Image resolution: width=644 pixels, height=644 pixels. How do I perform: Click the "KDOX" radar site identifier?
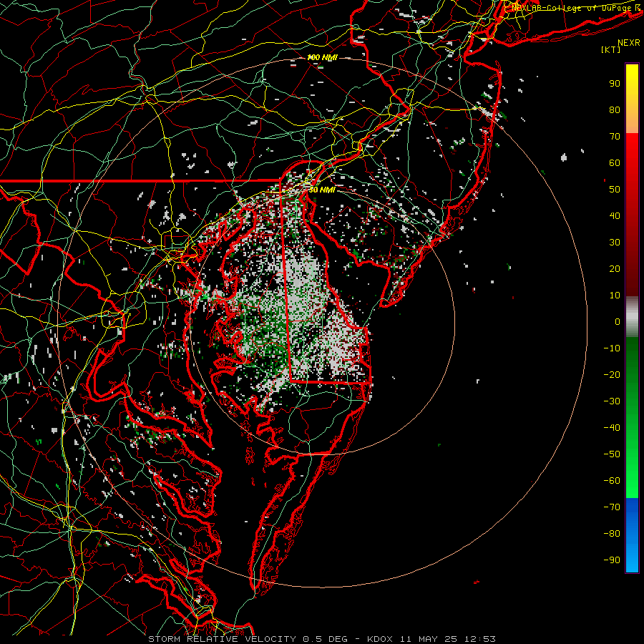click(380, 639)
